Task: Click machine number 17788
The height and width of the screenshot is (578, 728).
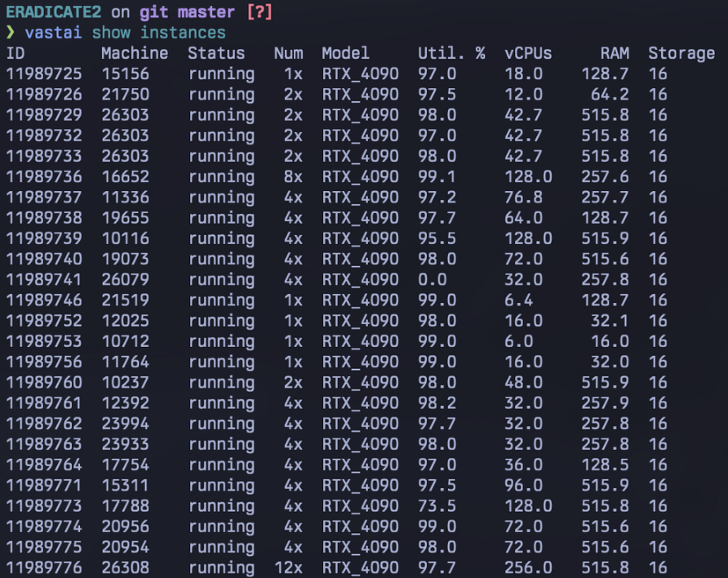Action: pos(126,506)
